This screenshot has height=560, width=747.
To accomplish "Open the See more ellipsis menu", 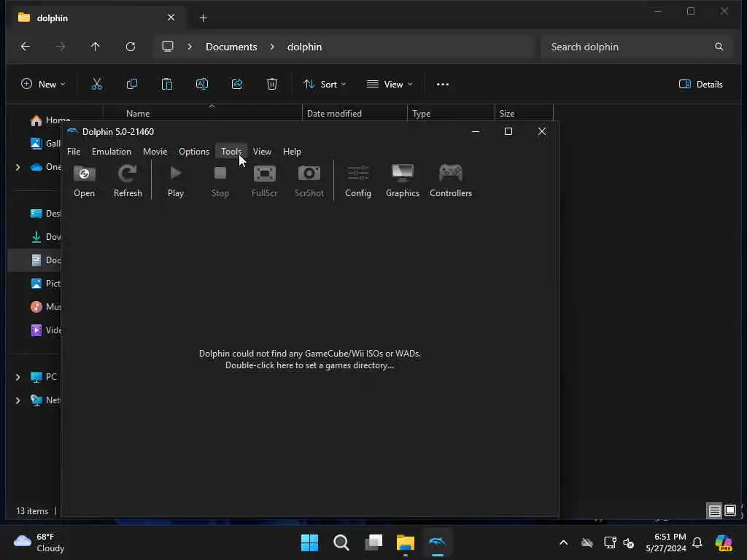I will click(443, 85).
